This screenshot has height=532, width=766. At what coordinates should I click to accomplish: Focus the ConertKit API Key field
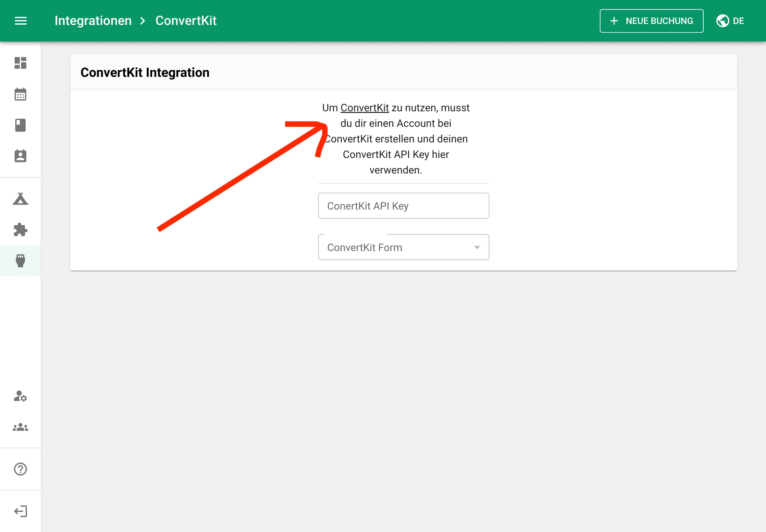pyautogui.click(x=403, y=206)
